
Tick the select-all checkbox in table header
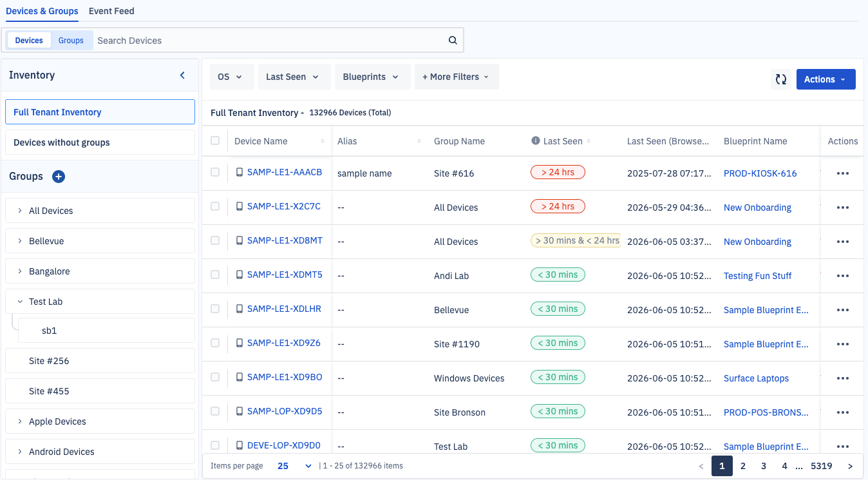pyautogui.click(x=215, y=140)
